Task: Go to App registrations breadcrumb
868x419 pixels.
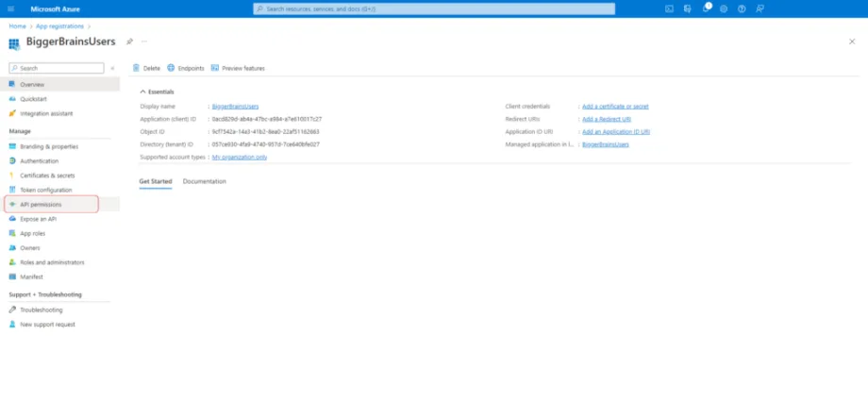Action: [x=59, y=26]
